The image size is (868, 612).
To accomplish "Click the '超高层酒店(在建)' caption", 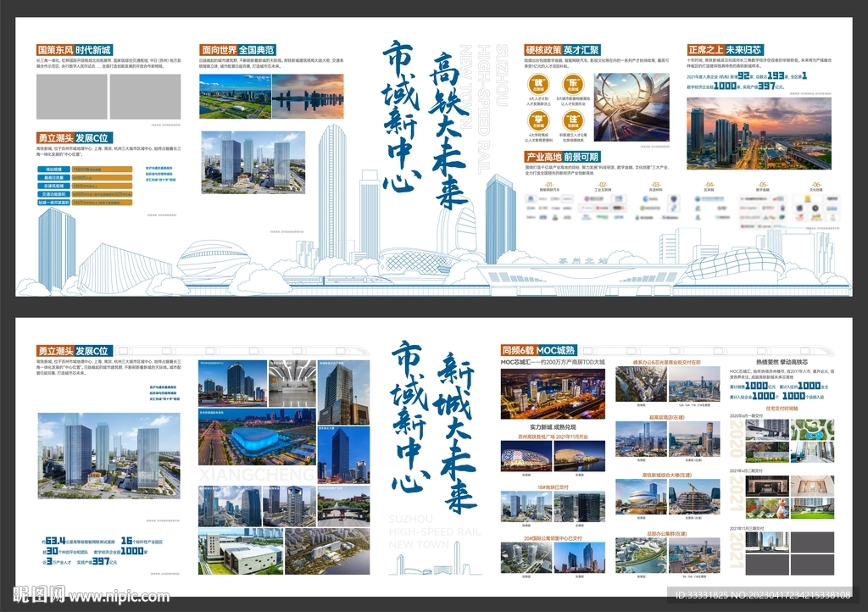I will [667, 417].
